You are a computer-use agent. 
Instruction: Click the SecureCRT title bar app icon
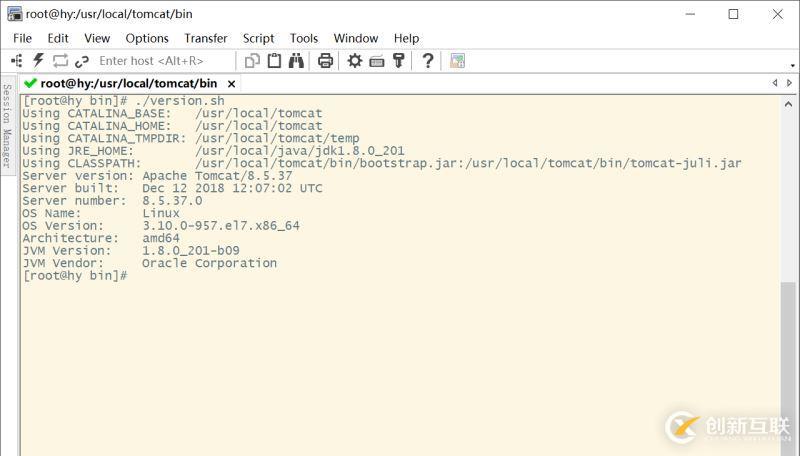[15, 14]
